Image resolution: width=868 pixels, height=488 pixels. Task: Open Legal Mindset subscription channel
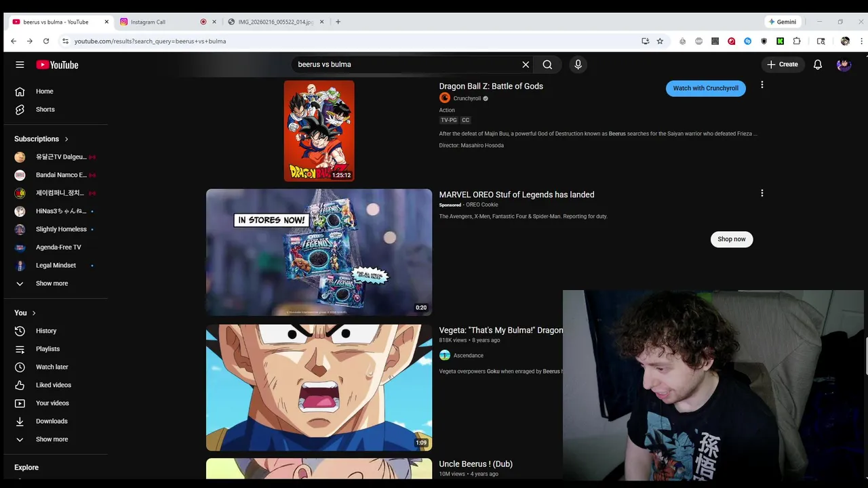tap(56, 265)
